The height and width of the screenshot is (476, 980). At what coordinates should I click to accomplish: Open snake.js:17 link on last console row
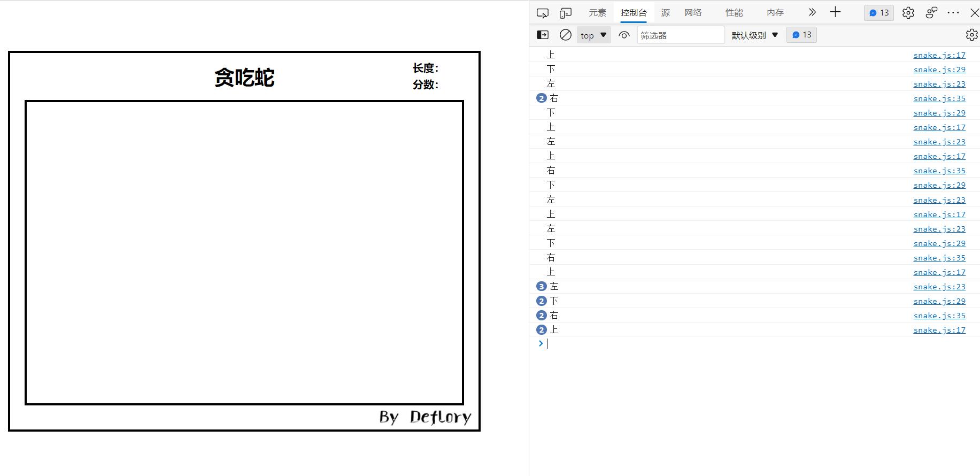(x=939, y=330)
